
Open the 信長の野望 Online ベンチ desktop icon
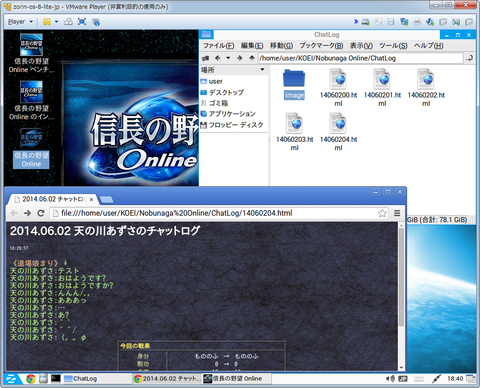31,53
